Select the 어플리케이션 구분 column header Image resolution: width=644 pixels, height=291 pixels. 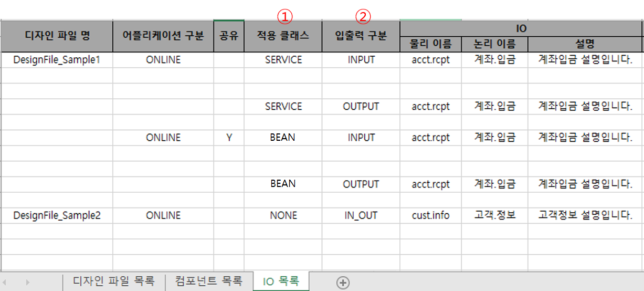point(163,36)
